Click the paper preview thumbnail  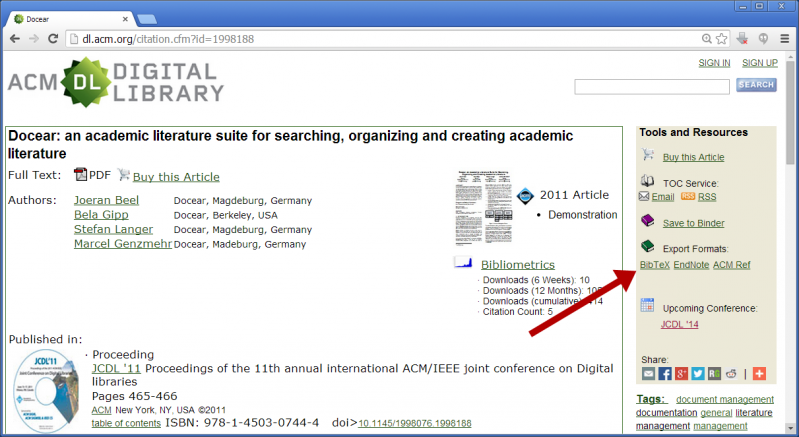(484, 207)
